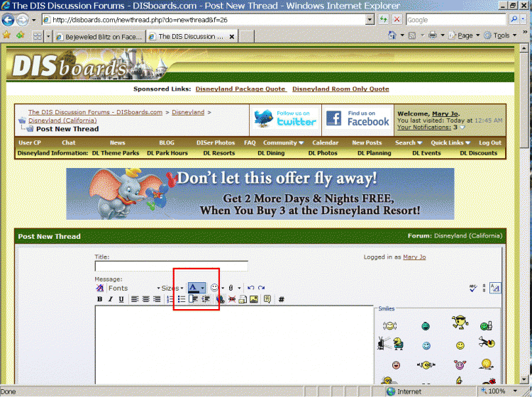The image size is (532, 397).
Task: Toggle Underline formatting
Action: click(121, 299)
